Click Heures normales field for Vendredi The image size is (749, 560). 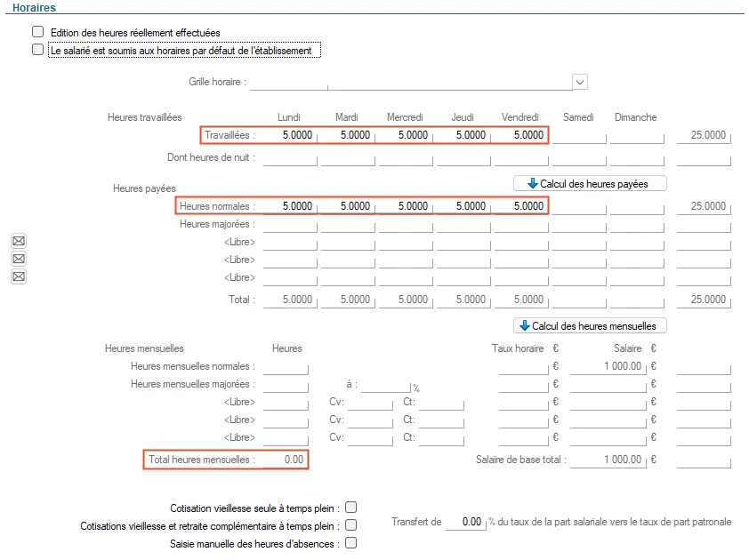(x=521, y=206)
